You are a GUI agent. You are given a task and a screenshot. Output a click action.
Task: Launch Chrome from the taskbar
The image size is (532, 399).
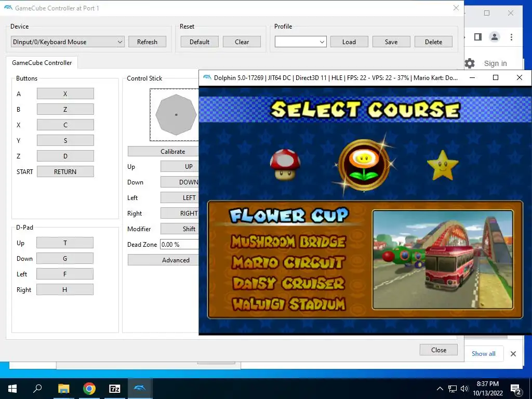tap(89, 389)
